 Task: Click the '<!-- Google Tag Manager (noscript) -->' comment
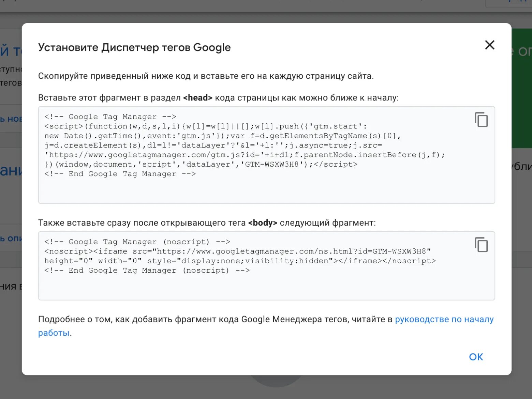click(137, 242)
